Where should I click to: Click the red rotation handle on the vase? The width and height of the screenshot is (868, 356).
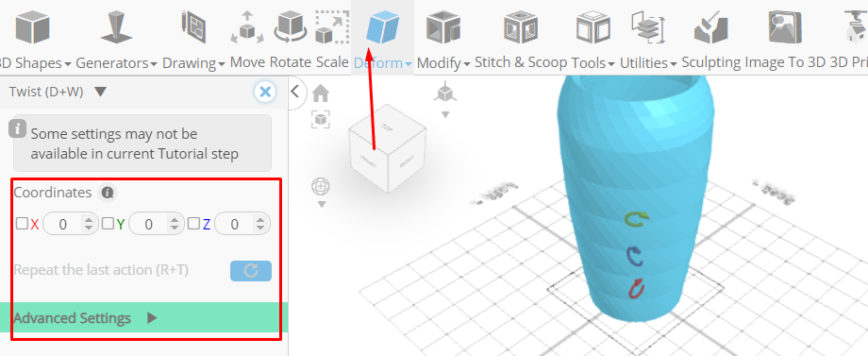637,288
